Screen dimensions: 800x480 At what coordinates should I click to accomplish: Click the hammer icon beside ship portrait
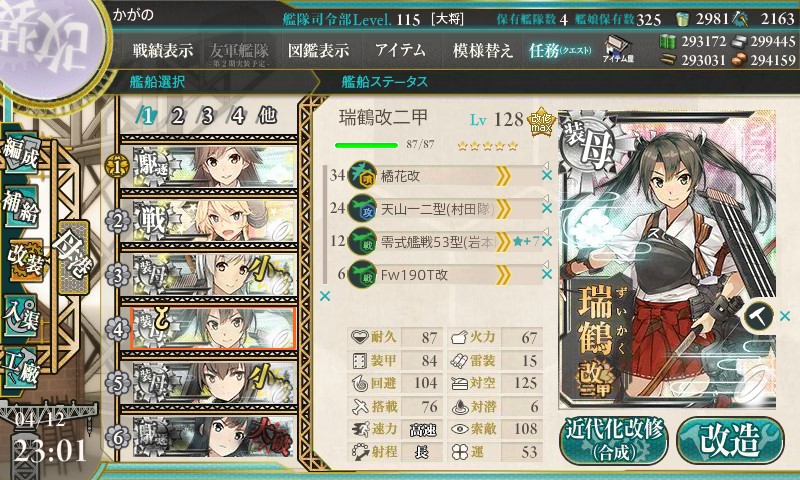pos(758,316)
